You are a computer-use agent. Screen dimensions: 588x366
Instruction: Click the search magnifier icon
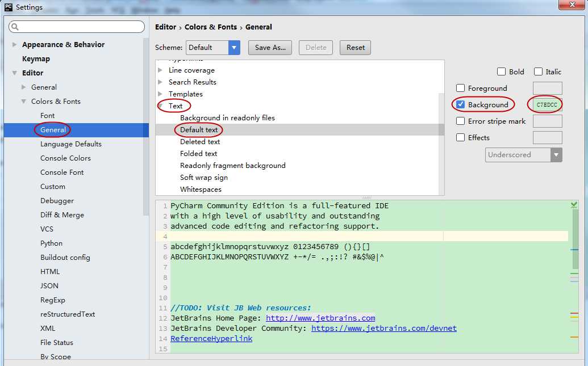[15, 27]
